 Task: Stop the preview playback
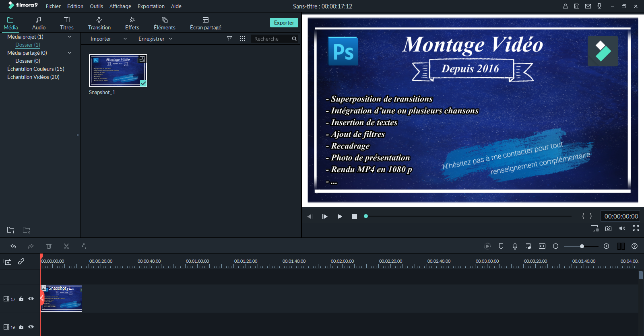pos(355,216)
